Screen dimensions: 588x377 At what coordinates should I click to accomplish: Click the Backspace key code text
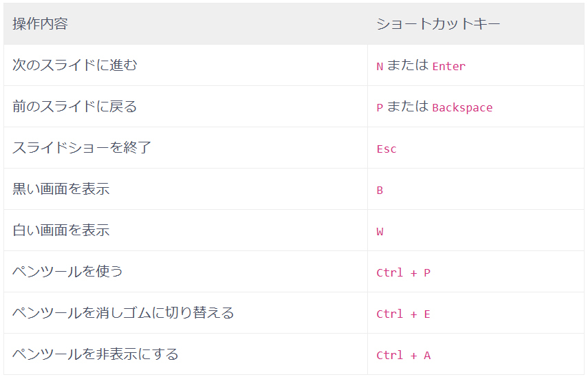[462, 107]
